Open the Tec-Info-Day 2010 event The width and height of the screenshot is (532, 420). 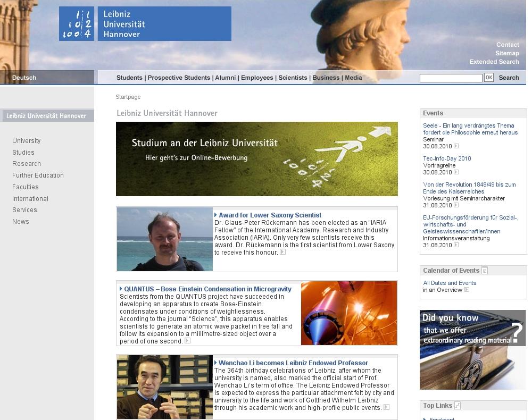(x=447, y=158)
